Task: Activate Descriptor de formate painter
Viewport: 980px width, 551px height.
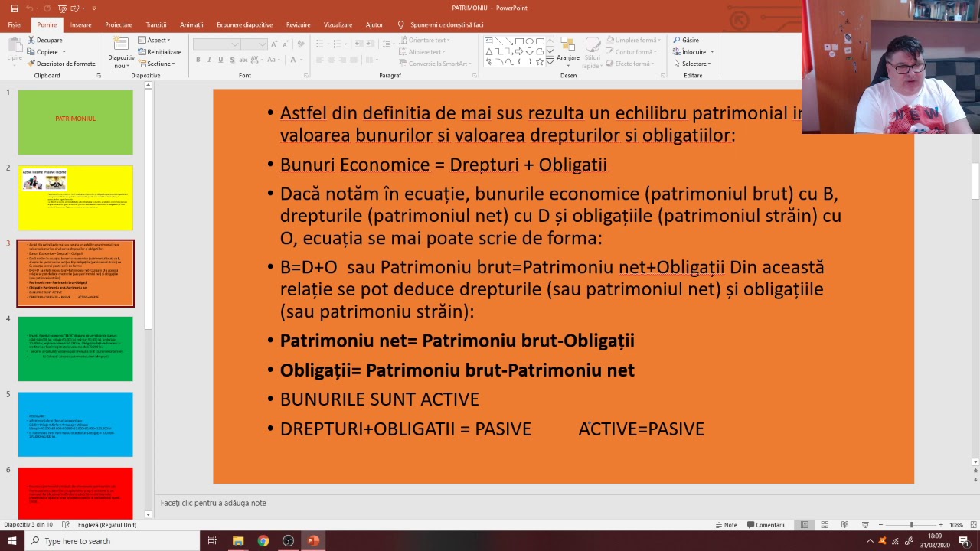Action: [x=61, y=64]
